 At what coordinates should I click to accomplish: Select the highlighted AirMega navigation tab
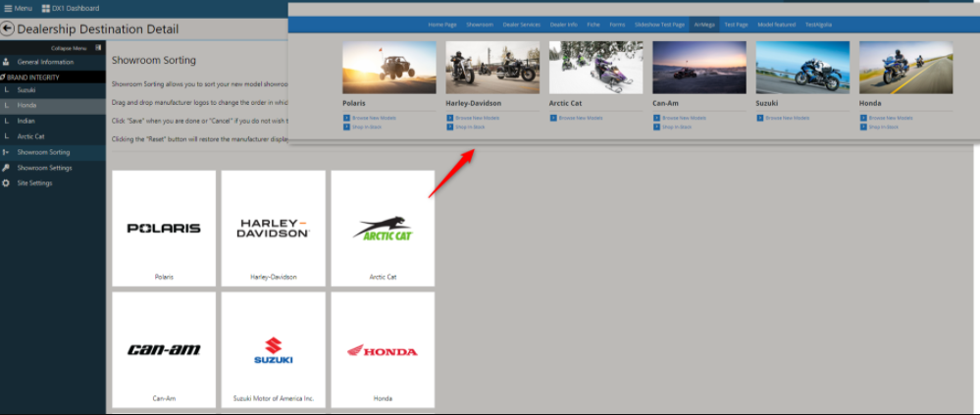coord(703,25)
